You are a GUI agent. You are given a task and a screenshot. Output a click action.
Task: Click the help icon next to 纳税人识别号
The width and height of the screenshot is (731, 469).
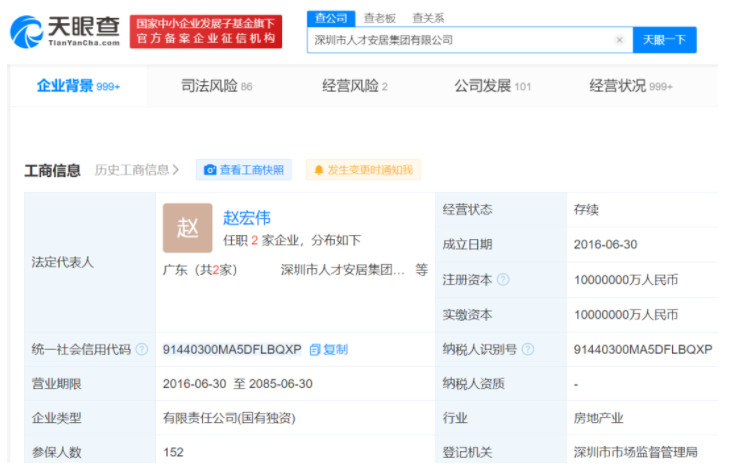(x=528, y=349)
